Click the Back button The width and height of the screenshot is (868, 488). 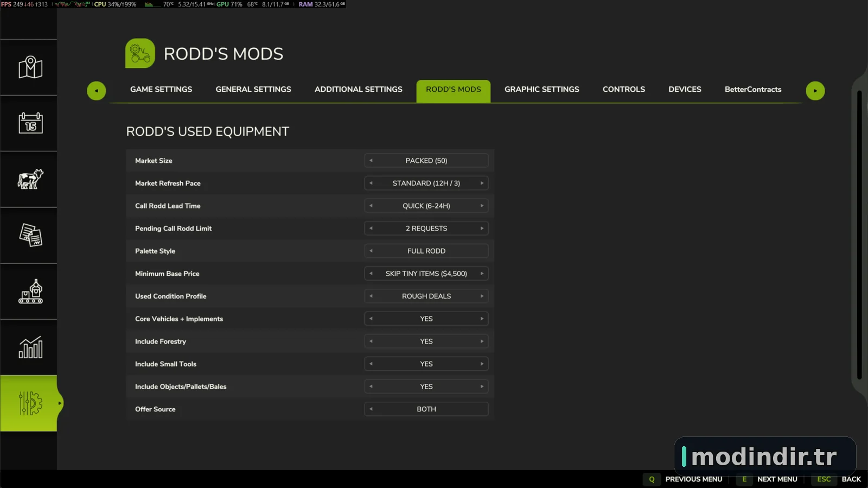click(x=851, y=479)
